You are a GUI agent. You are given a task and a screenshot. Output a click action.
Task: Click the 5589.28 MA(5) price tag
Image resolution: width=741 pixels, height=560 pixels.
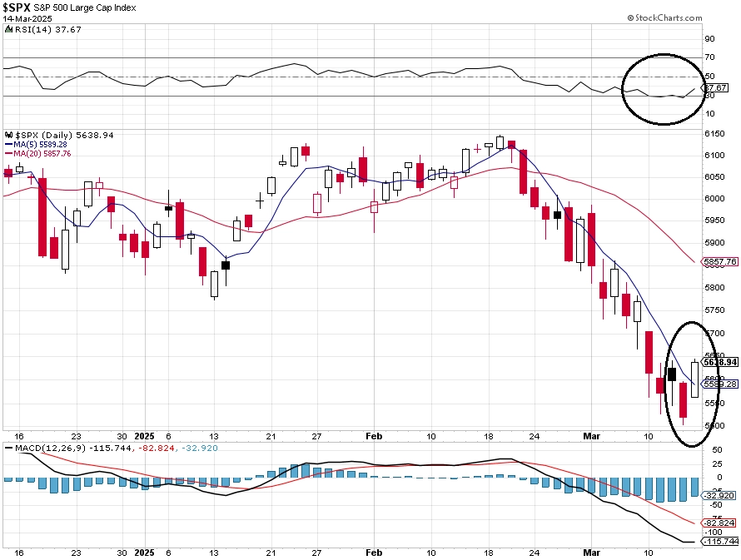(x=719, y=384)
